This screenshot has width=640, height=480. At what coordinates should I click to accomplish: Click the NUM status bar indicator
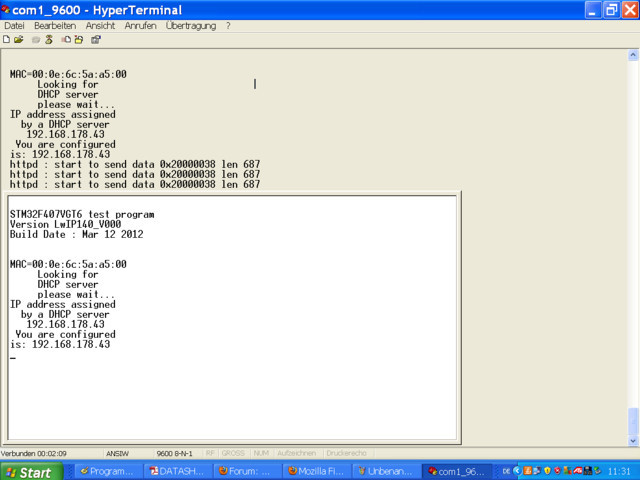click(261, 453)
